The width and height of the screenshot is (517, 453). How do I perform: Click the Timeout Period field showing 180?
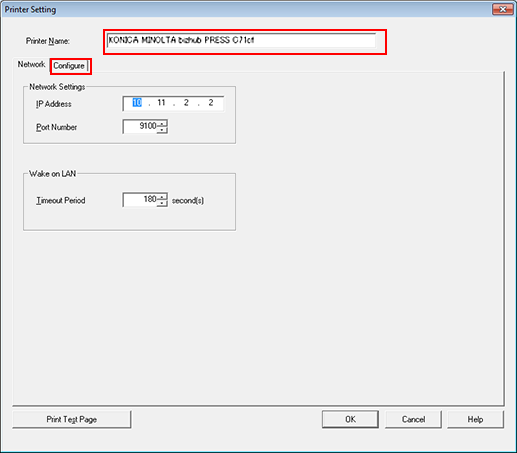point(140,200)
